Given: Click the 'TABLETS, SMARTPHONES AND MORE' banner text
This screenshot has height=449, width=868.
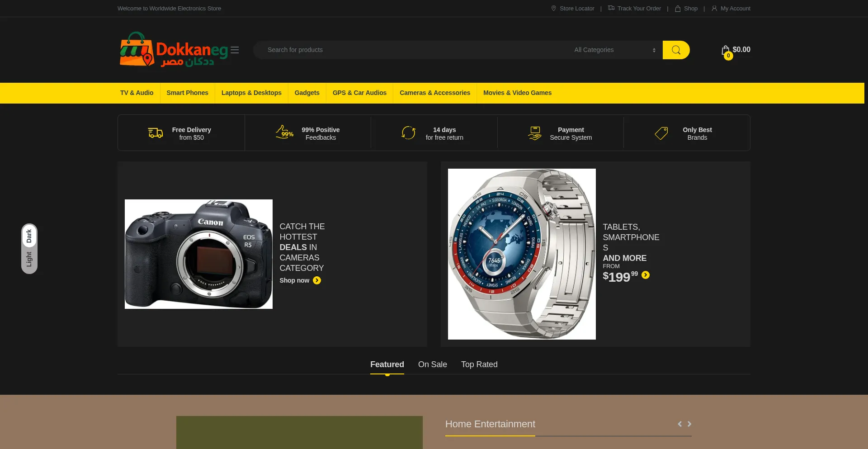Looking at the screenshot, I should tap(631, 242).
